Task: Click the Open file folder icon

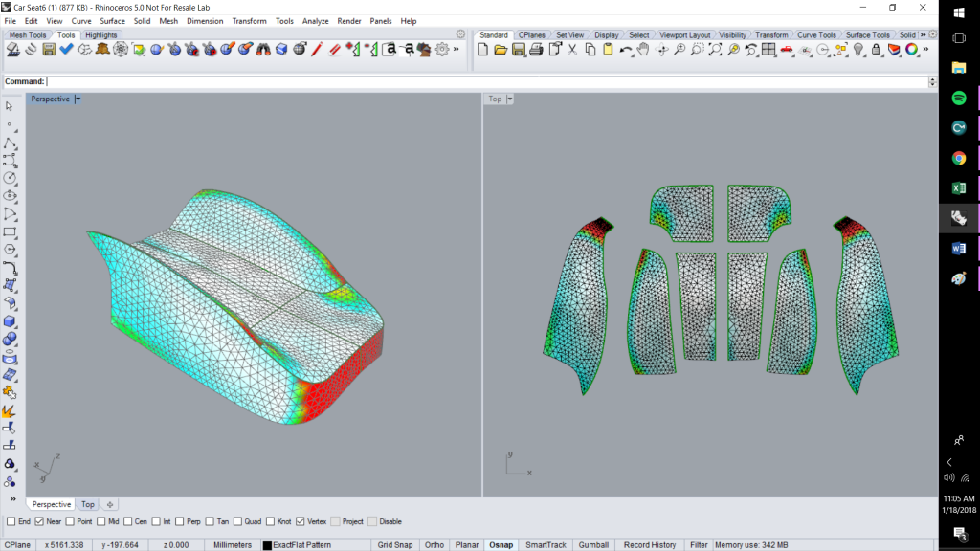Action: 500,50
